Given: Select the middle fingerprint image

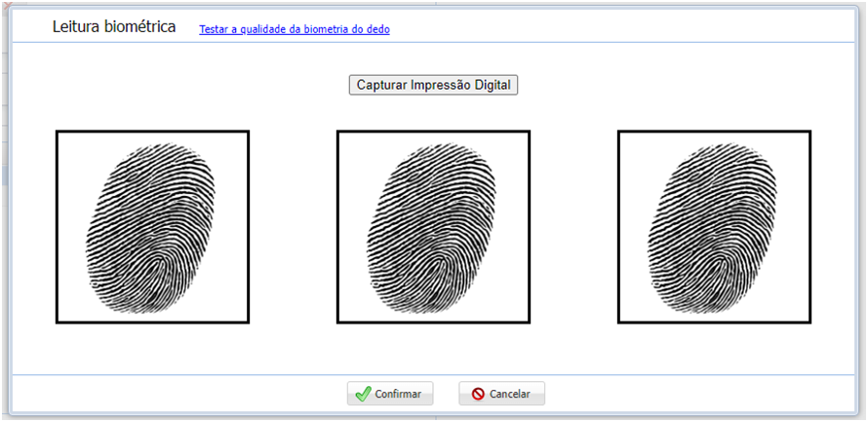Looking at the screenshot, I should pyautogui.click(x=433, y=227).
